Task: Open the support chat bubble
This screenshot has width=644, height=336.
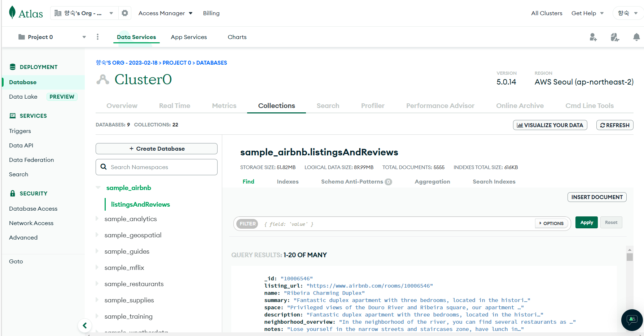Action: coord(632,320)
